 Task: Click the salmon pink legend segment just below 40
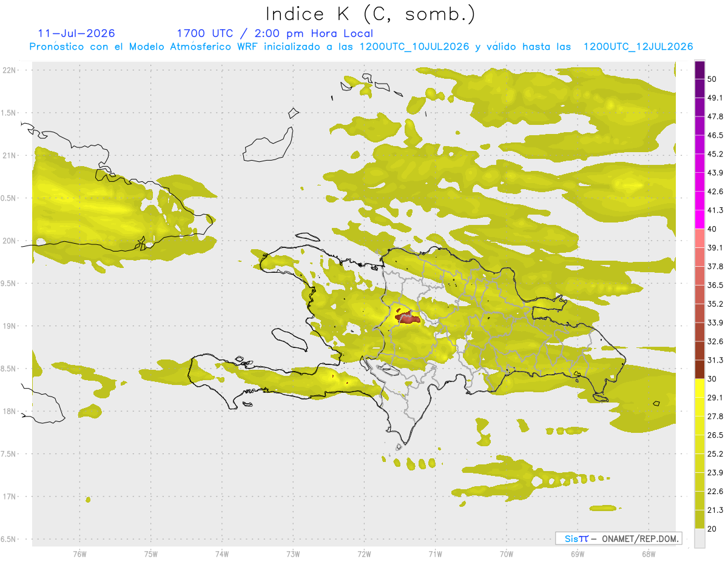coord(699,238)
